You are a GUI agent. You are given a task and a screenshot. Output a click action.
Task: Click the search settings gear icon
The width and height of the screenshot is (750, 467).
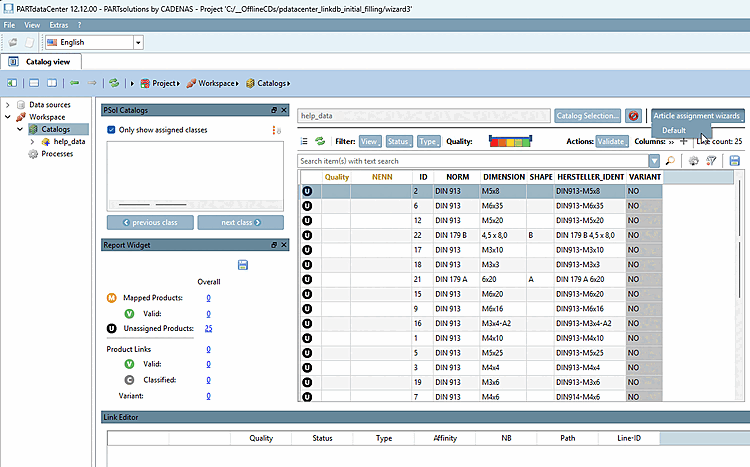click(694, 161)
